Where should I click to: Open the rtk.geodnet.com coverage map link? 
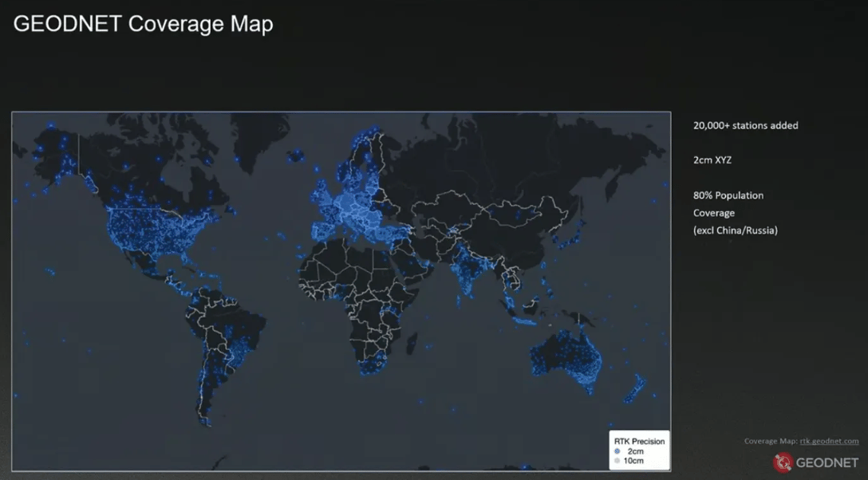(829, 441)
